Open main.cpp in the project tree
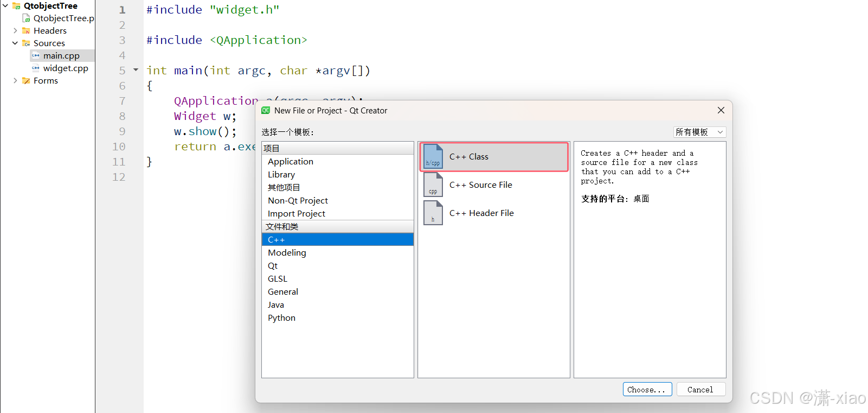This screenshot has width=868, height=413. [x=61, y=55]
